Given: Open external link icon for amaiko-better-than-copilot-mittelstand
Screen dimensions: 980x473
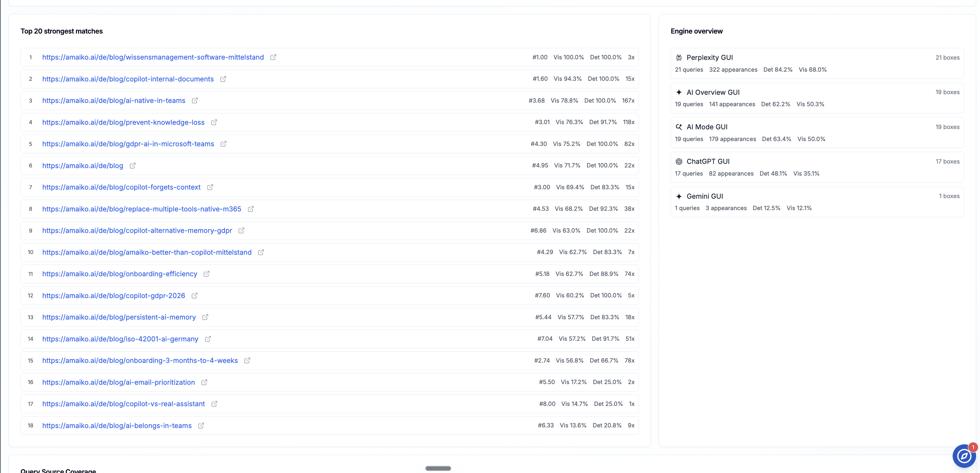Looking at the screenshot, I should coord(261,252).
